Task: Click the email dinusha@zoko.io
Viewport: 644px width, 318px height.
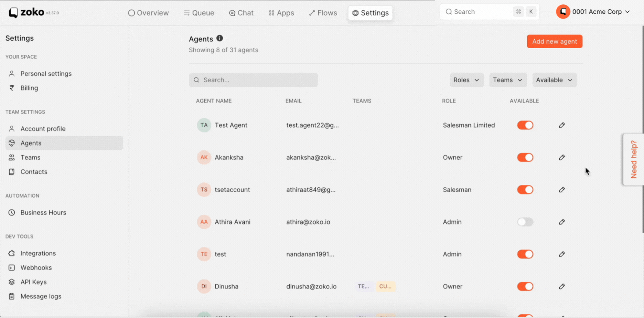Action: [311, 286]
